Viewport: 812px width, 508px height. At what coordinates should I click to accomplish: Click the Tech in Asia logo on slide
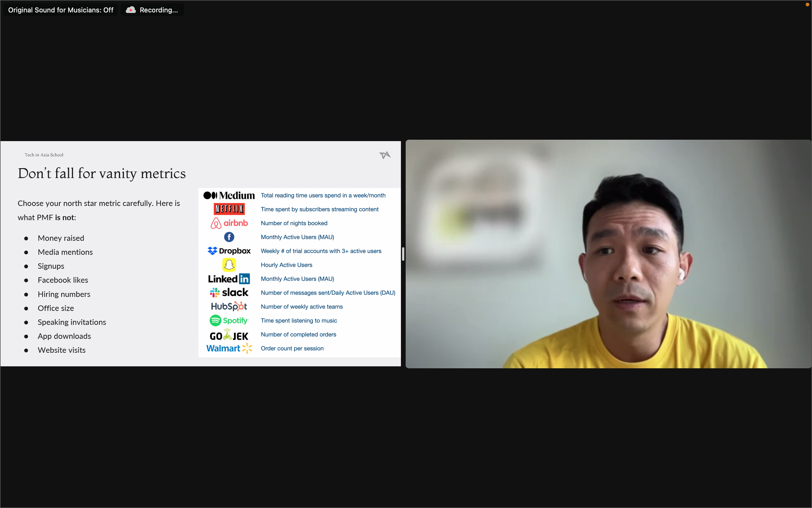point(385,155)
